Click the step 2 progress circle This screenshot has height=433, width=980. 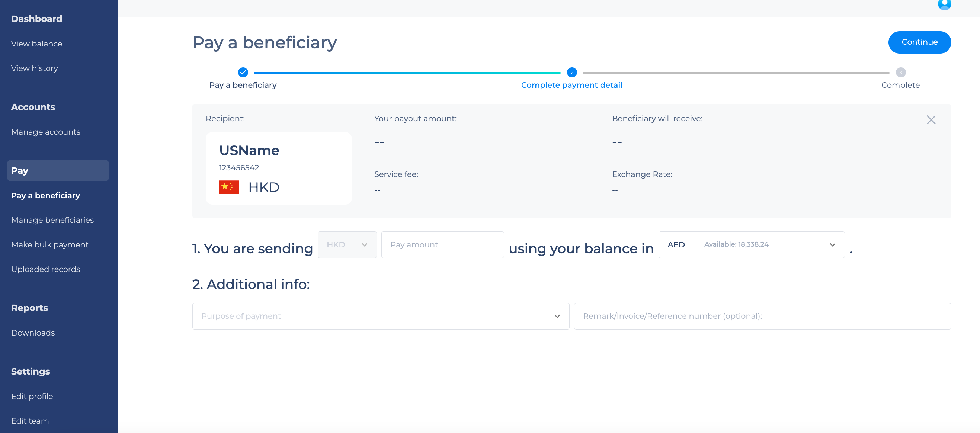pyautogui.click(x=572, y=72)
